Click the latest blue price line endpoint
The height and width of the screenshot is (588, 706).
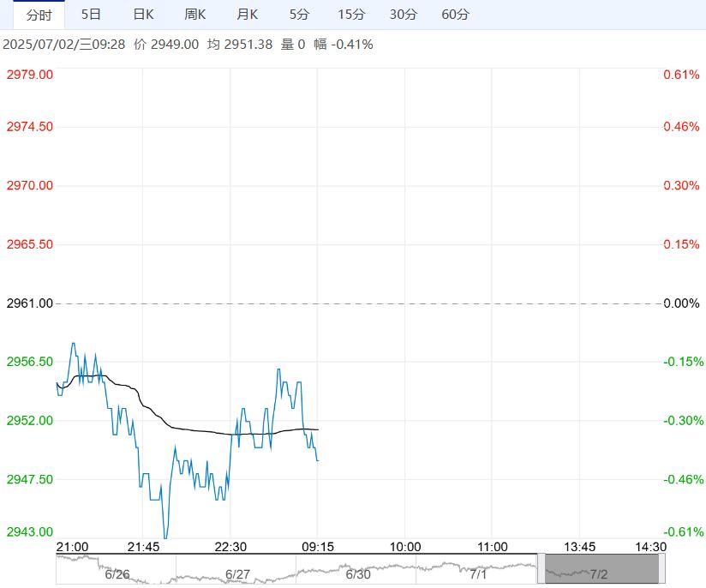tap(318, 461)
